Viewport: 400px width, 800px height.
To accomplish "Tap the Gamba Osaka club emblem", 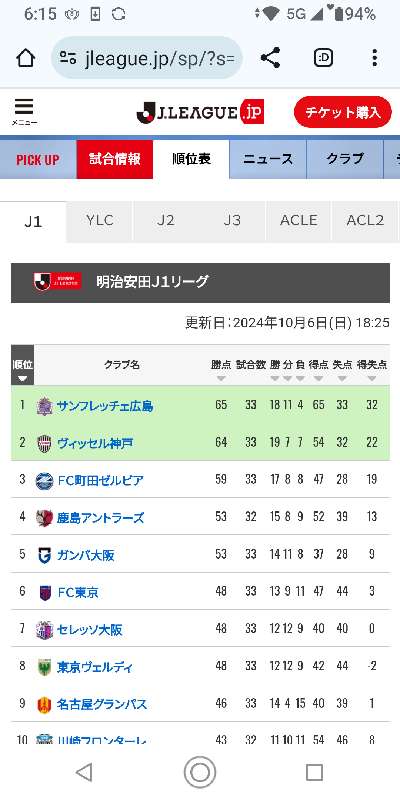I will [44, 555].
